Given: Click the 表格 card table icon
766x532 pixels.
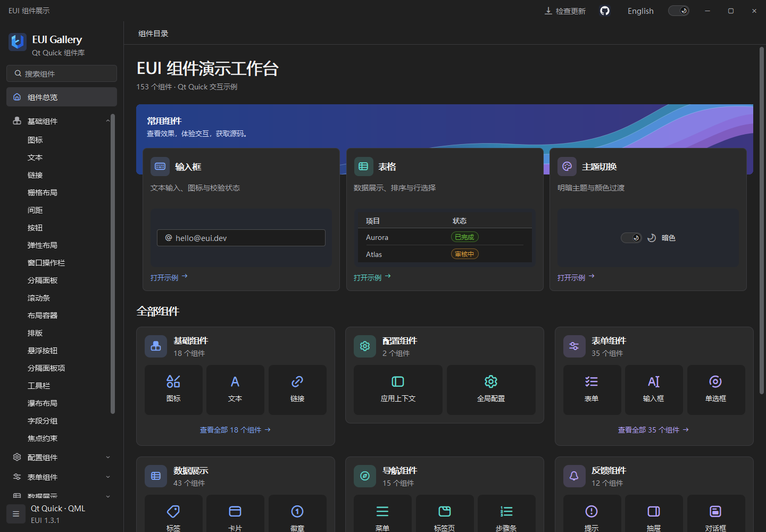Looking at the screenshot, I should (x=363, y=167).
